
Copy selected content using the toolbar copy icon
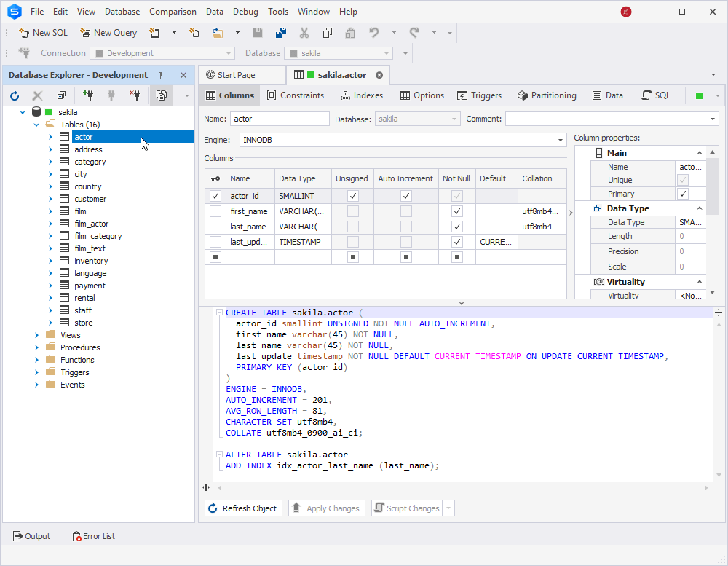click(x=327, y=32)
